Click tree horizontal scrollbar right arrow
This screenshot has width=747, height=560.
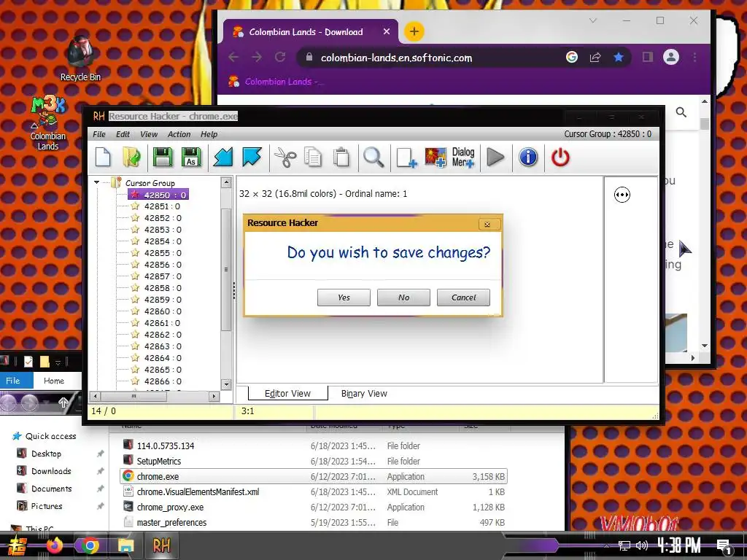point(214,396)
